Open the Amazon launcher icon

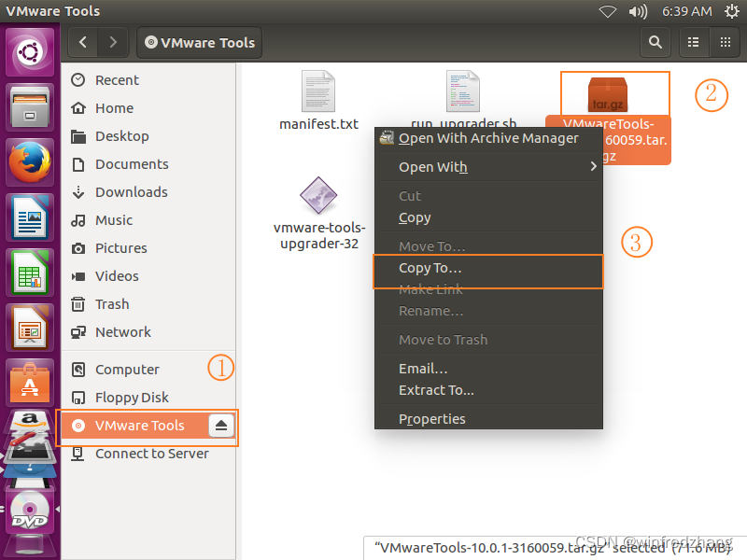[x=30, y=422]
